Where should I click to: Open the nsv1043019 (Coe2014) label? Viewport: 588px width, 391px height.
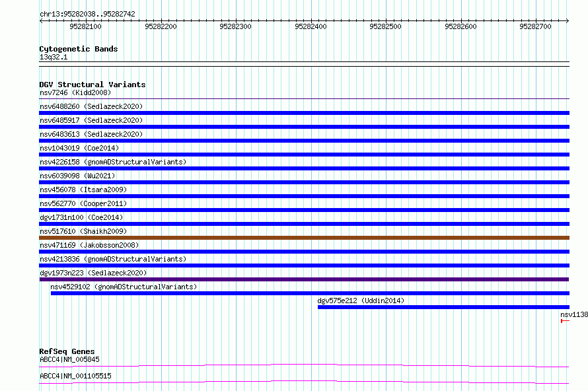coord(79,148)
